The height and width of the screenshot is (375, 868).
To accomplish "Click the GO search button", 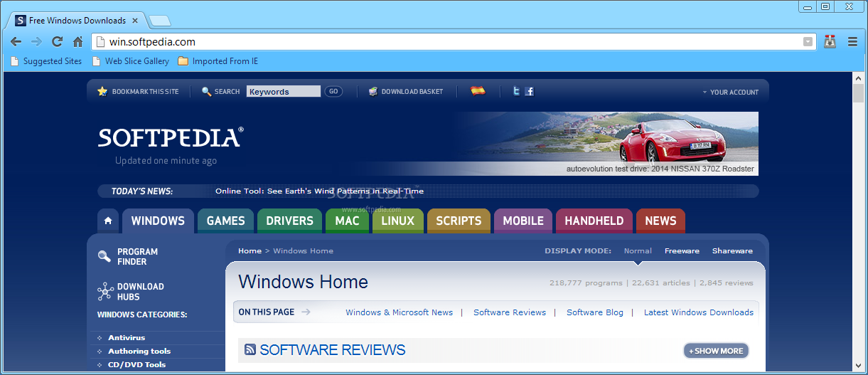I will click(x=333, y=92).
